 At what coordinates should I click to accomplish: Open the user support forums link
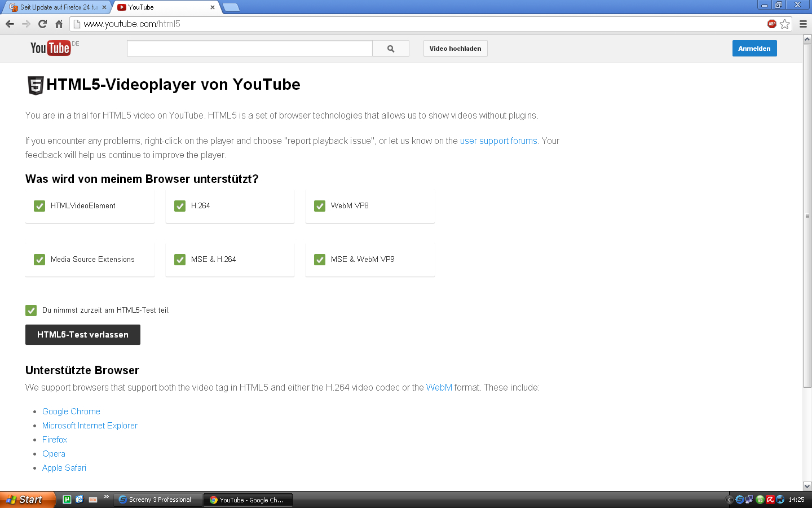click(498, 141)
